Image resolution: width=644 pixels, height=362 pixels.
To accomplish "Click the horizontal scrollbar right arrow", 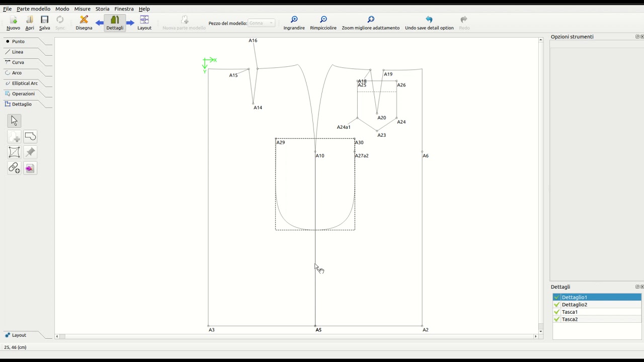I will (x=535, y=336).
